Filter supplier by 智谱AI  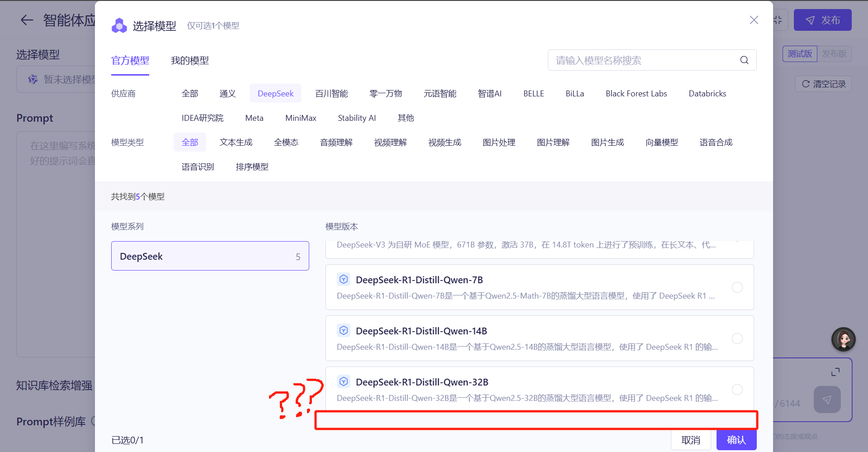(x=490, y=94)
